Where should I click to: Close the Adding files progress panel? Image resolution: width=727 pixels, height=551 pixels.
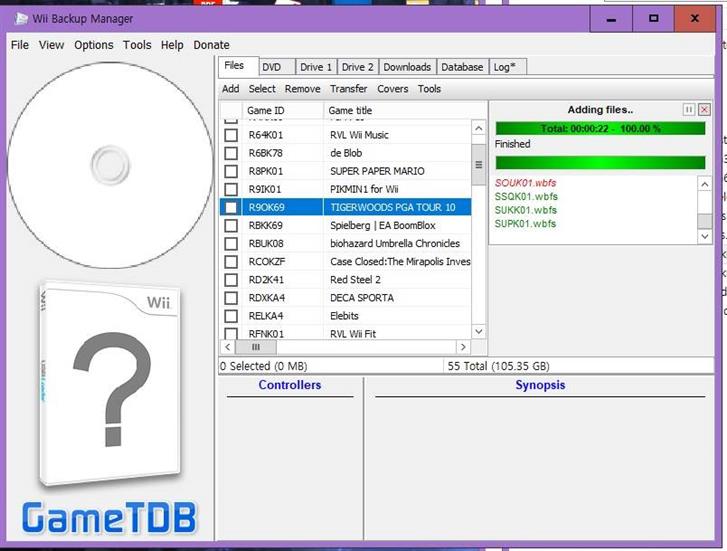[x=704, y=109]
